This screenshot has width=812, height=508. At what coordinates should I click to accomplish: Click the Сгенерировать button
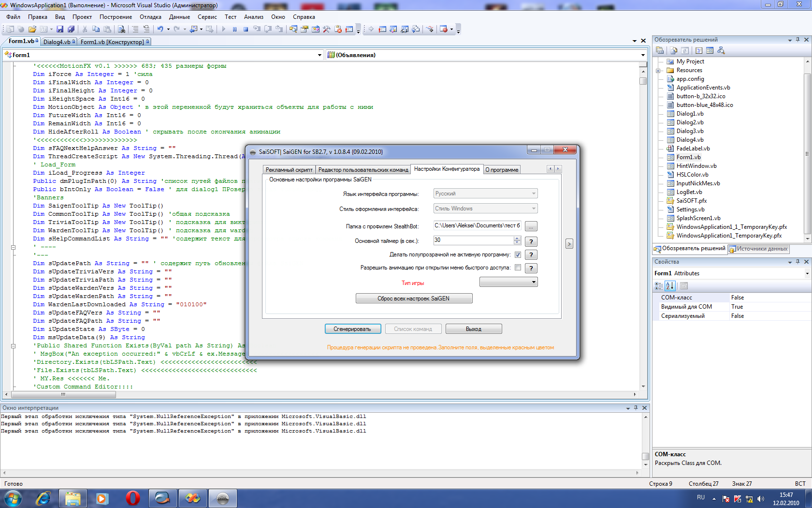(353, 329)
